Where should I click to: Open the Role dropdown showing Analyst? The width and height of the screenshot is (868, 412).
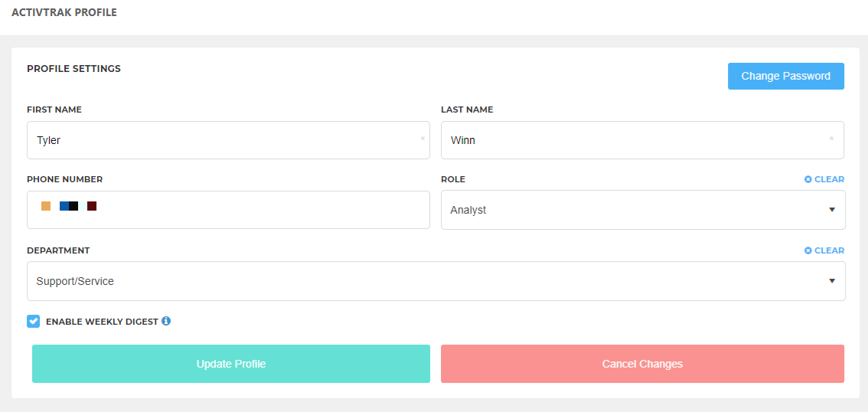[643, 210]
